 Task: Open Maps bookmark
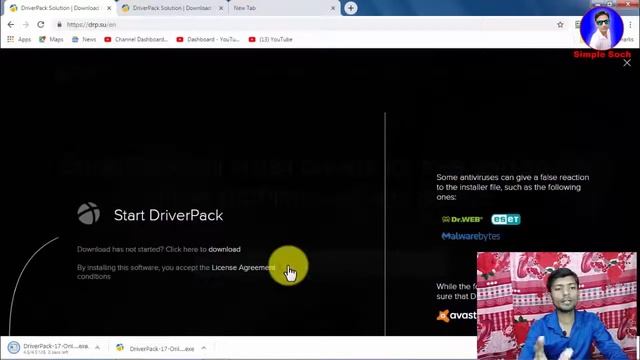tap(51, 40)
